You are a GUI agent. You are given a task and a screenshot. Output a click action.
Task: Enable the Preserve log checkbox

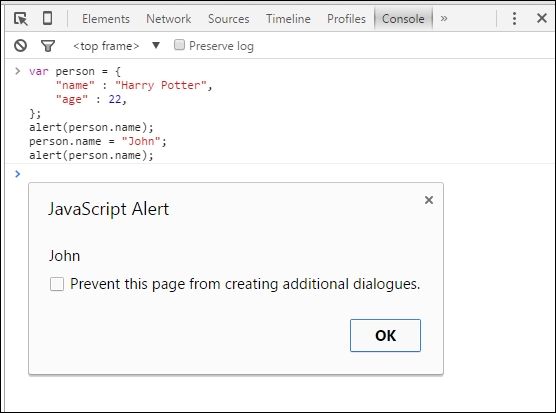[x=179, y=45]
